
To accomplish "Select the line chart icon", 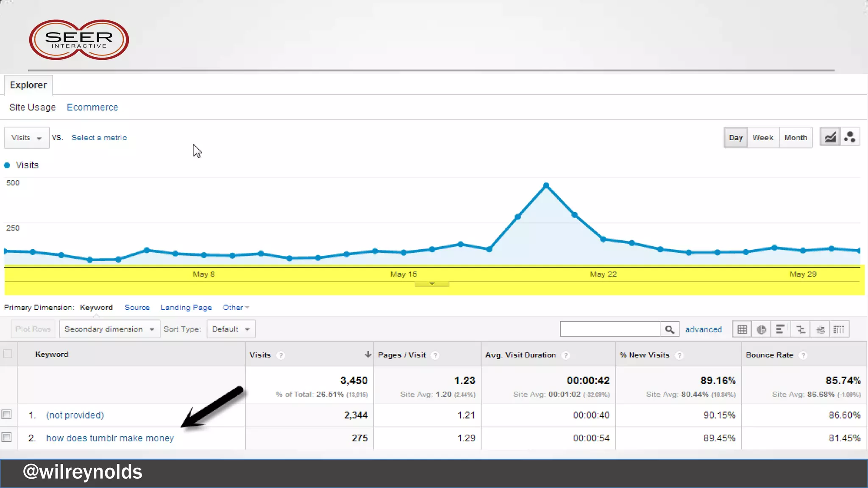I will click(830, 137).
